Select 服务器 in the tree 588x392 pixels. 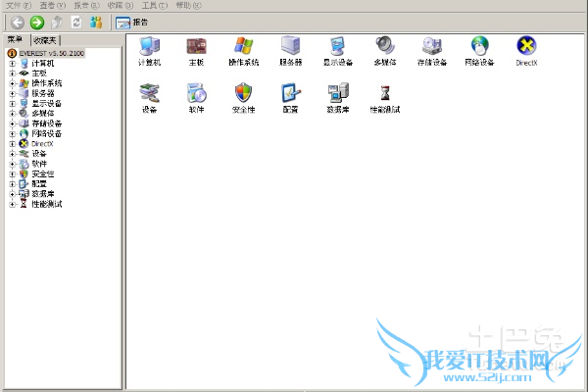(43, 93)
